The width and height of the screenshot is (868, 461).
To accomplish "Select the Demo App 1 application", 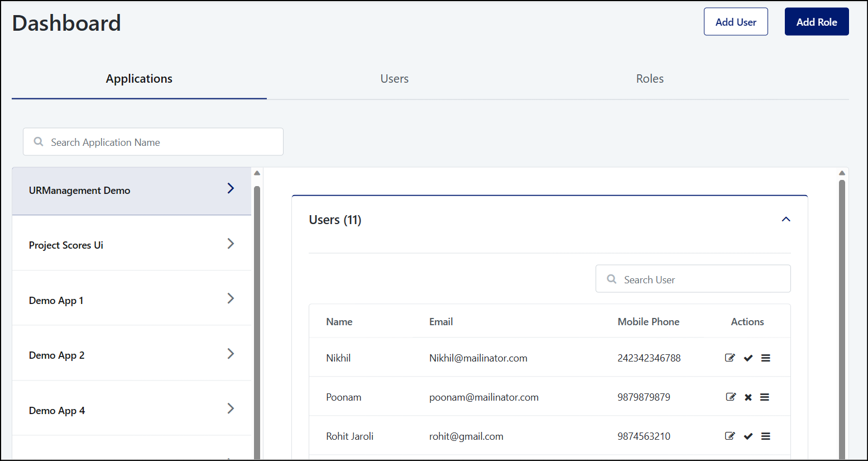I will [x=132, y=298].
